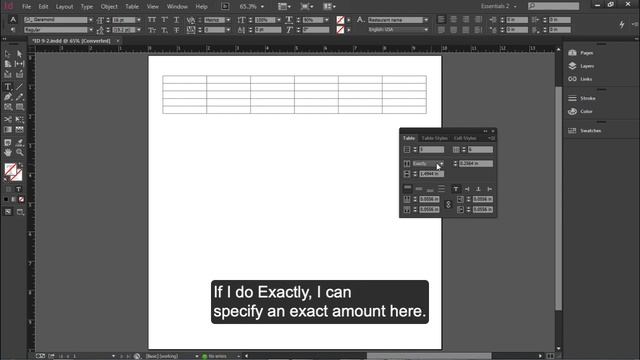Open the zoom level dropdown
The image size is (640, 360).
(x=262, y=7)
